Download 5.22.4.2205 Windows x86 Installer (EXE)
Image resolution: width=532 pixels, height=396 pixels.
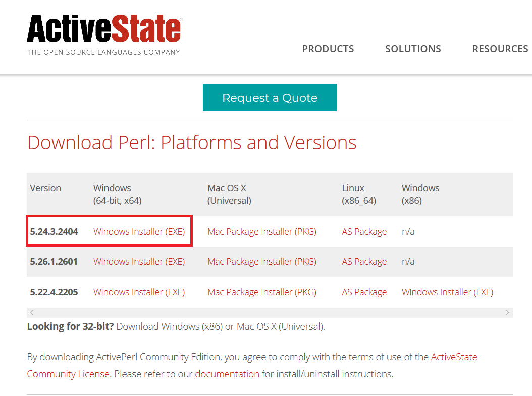(448, 292)
